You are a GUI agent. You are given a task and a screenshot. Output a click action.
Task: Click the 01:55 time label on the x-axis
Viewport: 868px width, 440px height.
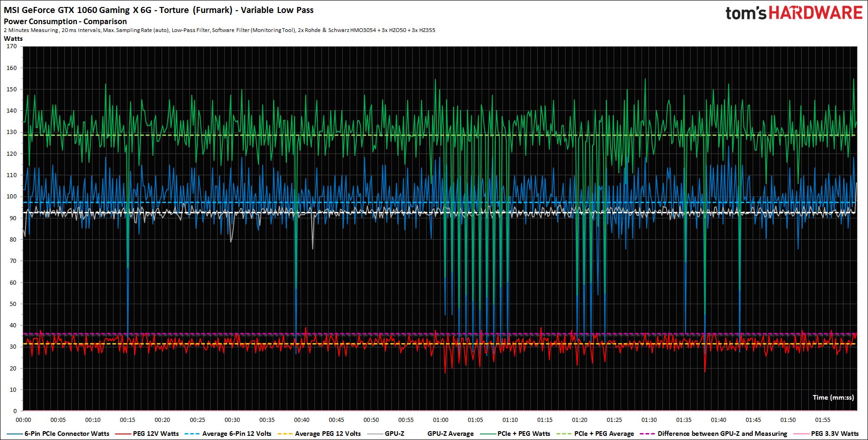tap(823, 420)
